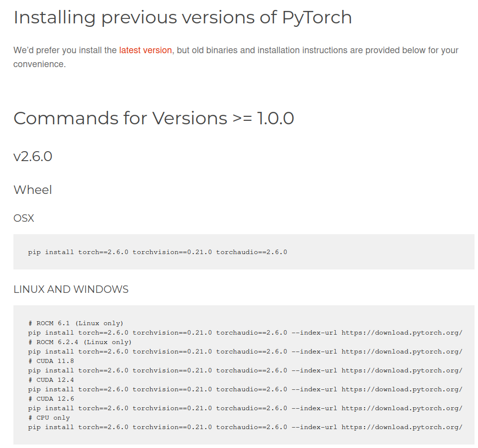The width and height of the screenshot is (478, 448).
Task: Click the '# CUDA 11.8' comment line
Action: 51,361
